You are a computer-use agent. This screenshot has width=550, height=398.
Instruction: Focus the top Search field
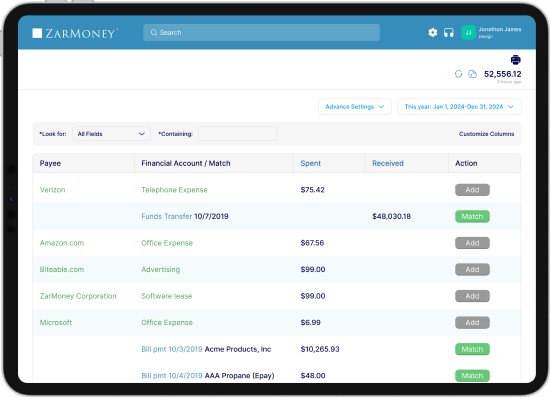coord(261,33)
